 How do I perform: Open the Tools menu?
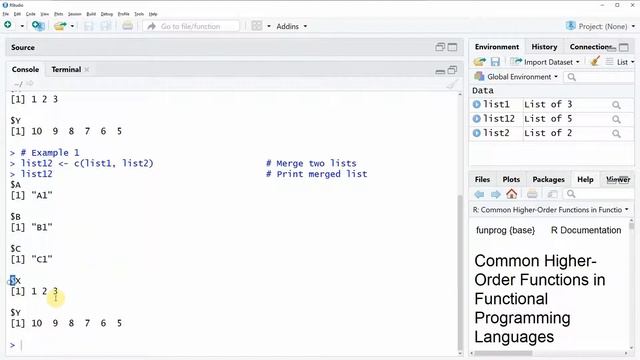(x=139, y=14)
